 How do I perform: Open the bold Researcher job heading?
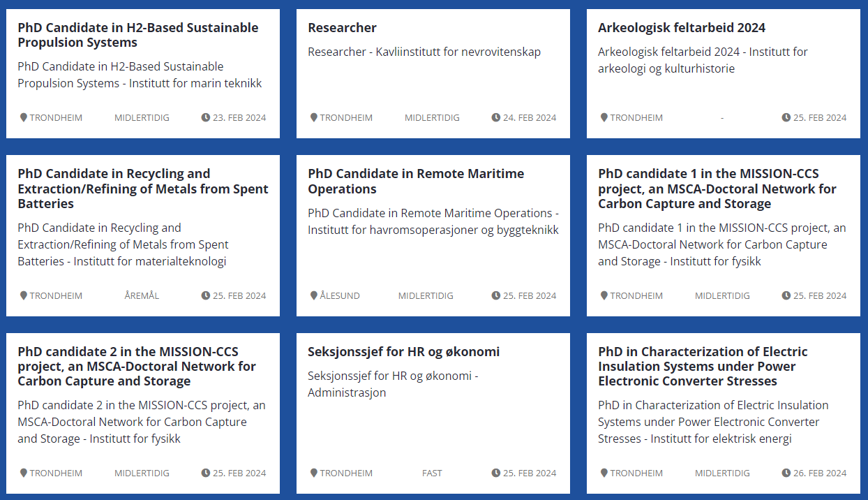342,28
